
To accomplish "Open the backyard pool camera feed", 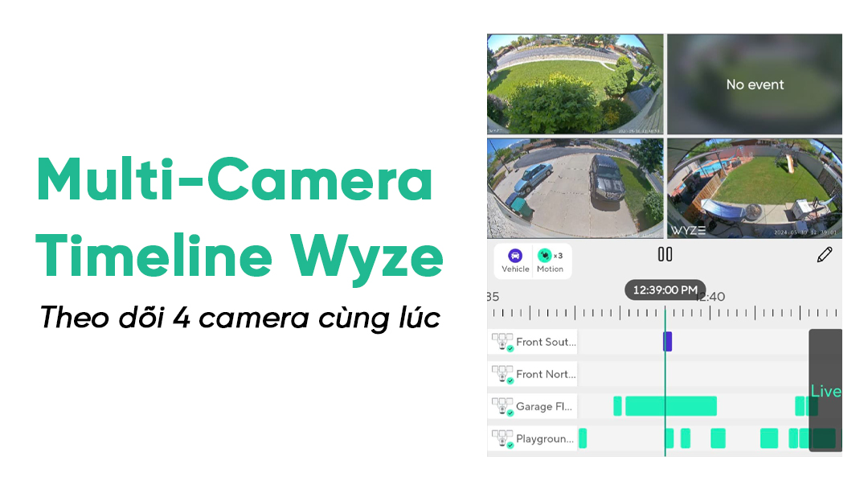I will click(x=755, y=188).
